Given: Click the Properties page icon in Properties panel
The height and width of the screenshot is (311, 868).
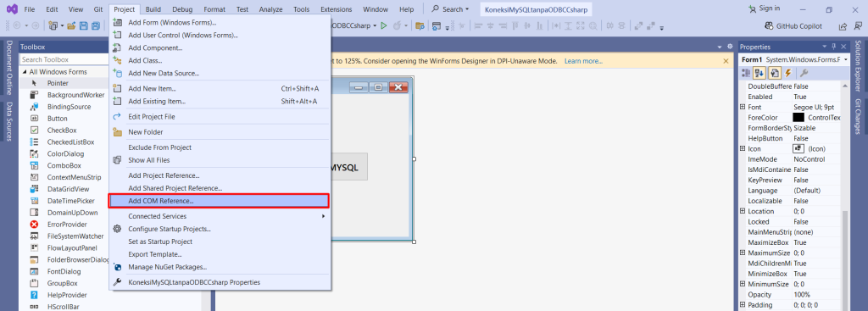Looking at the screenshot, I should click(x=775, y=73).
